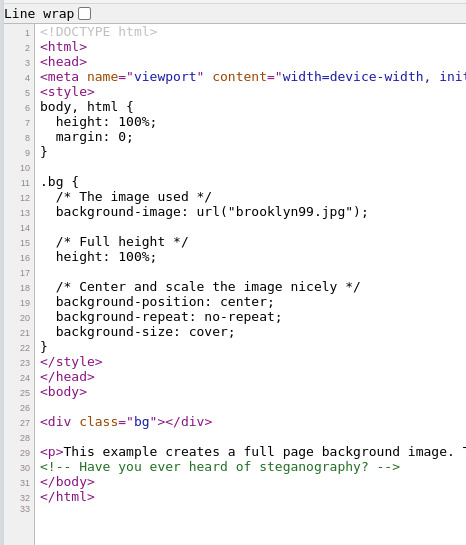This screenshot has width=466, height=545.
Task: Click 'Center and scale the image nicely' comment
Action: click(208, 287)
